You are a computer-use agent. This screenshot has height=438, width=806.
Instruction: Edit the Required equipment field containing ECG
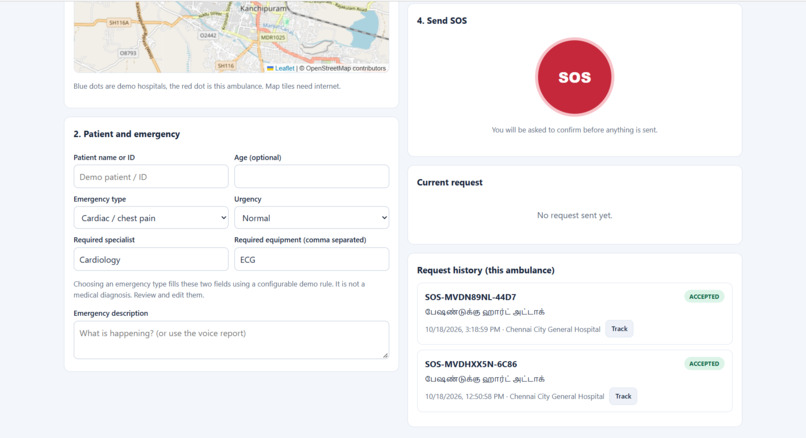(312, 260)
